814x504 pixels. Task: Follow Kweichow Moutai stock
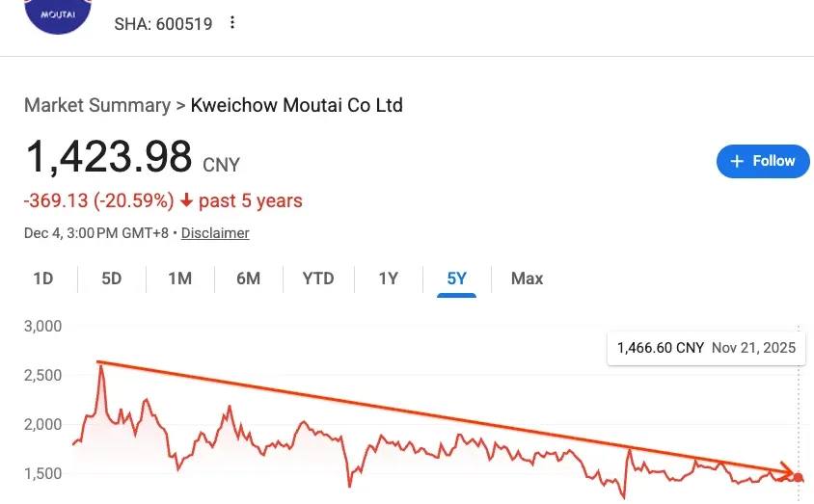763,161
